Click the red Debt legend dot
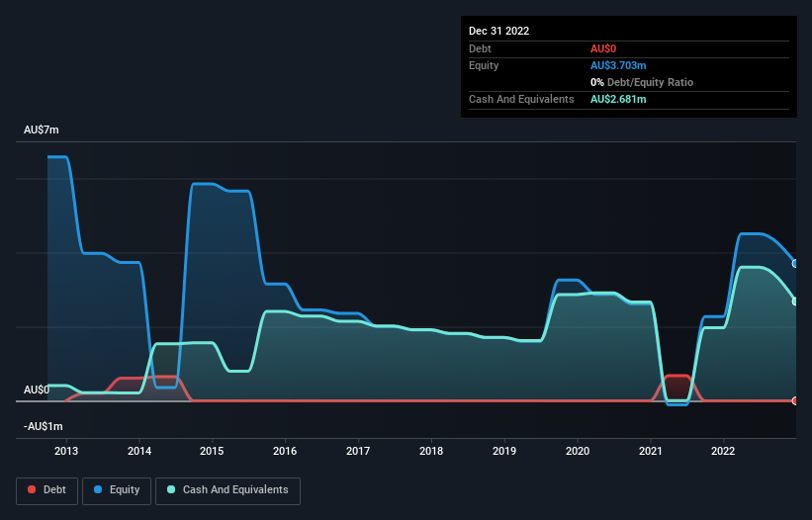This screenshot has height=520, width=812. [32, 489]
